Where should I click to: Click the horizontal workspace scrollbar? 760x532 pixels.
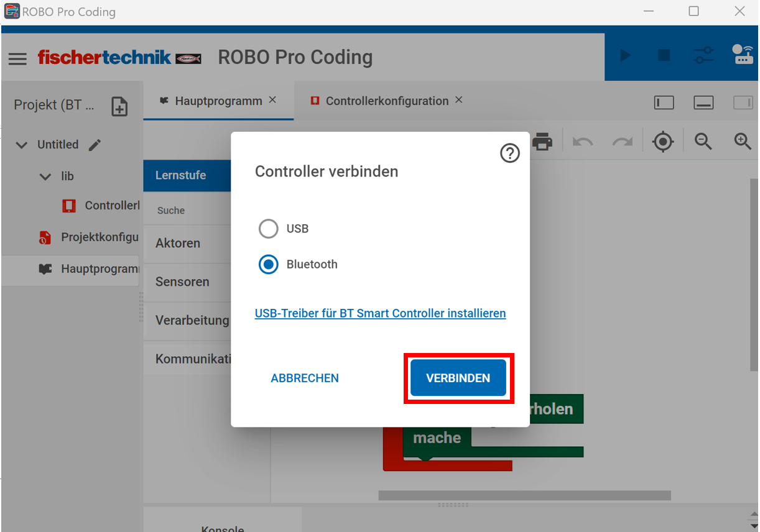click(524, 495)
